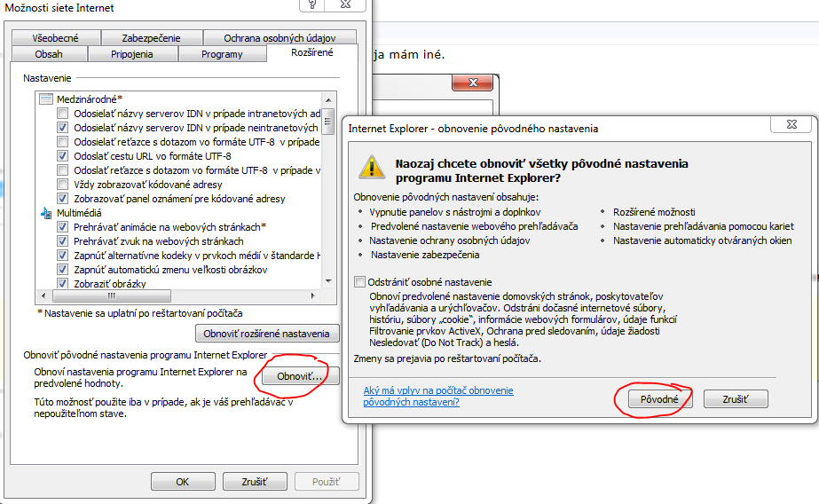This screenshot has height=504, width=819.
Task: Cancel reset dialog with Zrušiť
Action: 736,399
